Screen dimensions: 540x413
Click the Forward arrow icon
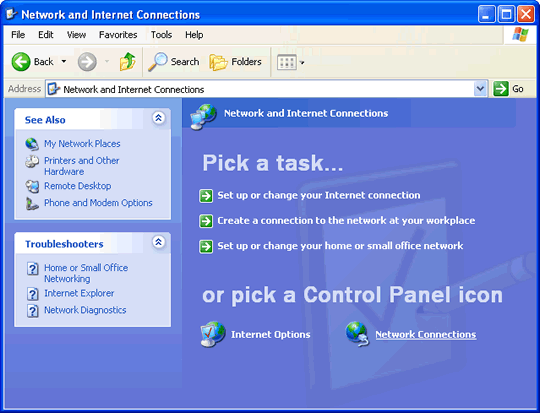point(87,62)
